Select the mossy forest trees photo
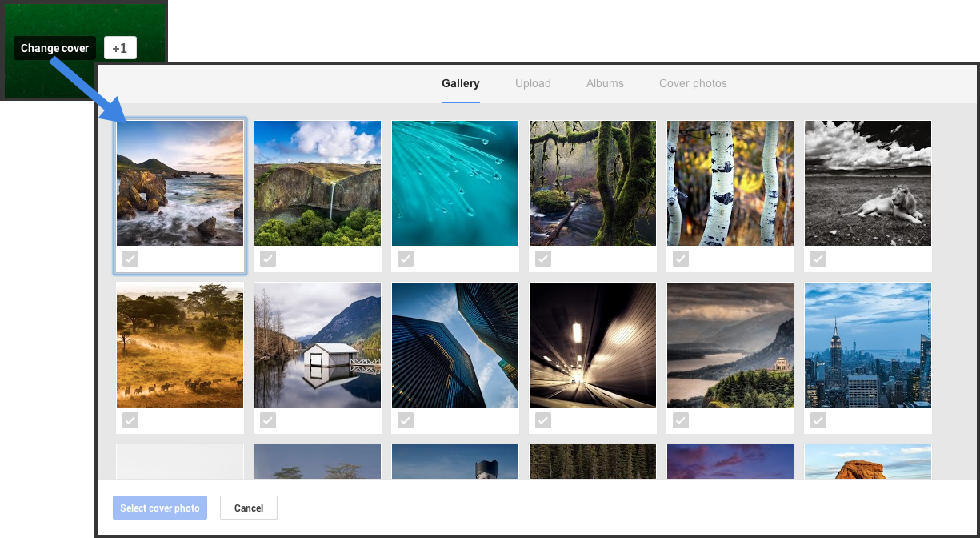The image size is (980, 538). coord(593,183)
